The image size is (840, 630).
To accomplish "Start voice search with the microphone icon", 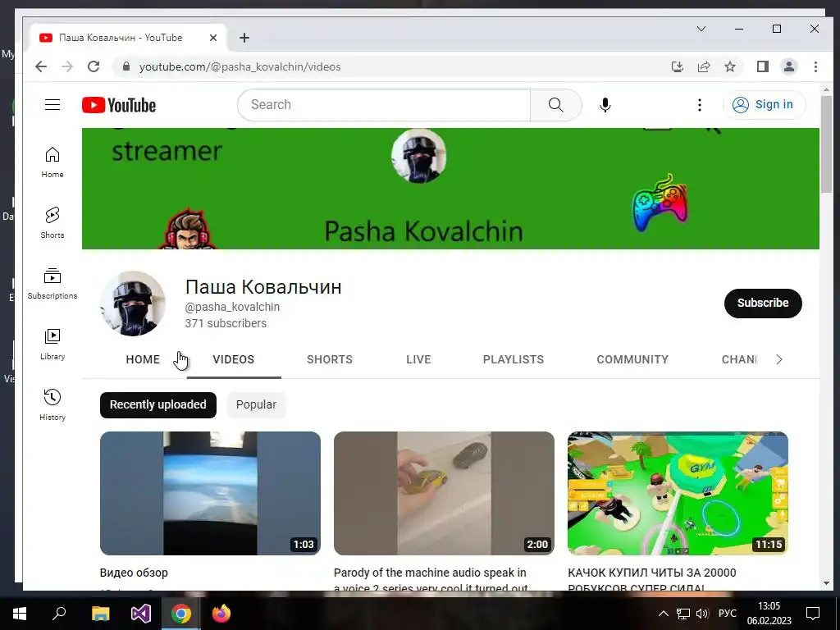I will 605,105.
